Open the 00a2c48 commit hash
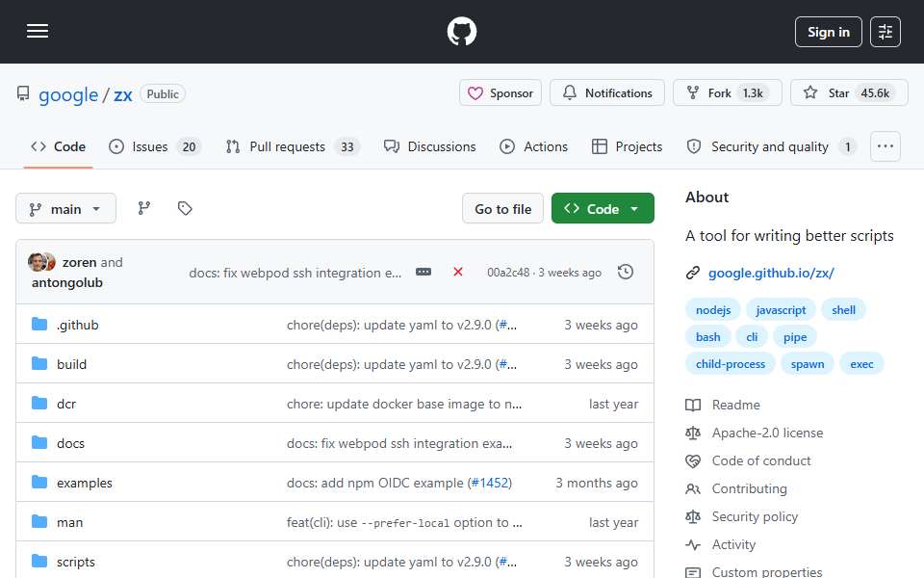This screenshot has height=578, width=924. coord(508,273)
